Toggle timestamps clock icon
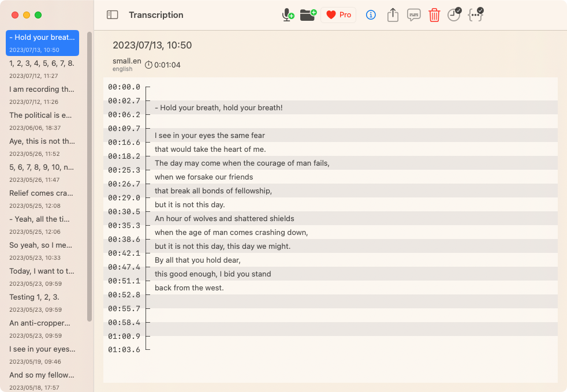This screenshot has height=392, width=567. 454,14
